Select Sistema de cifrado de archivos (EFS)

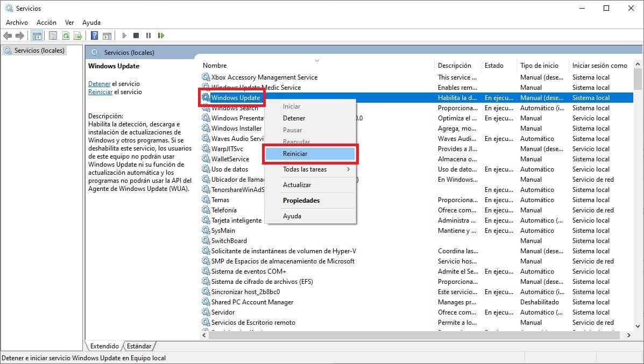(262, 282)
